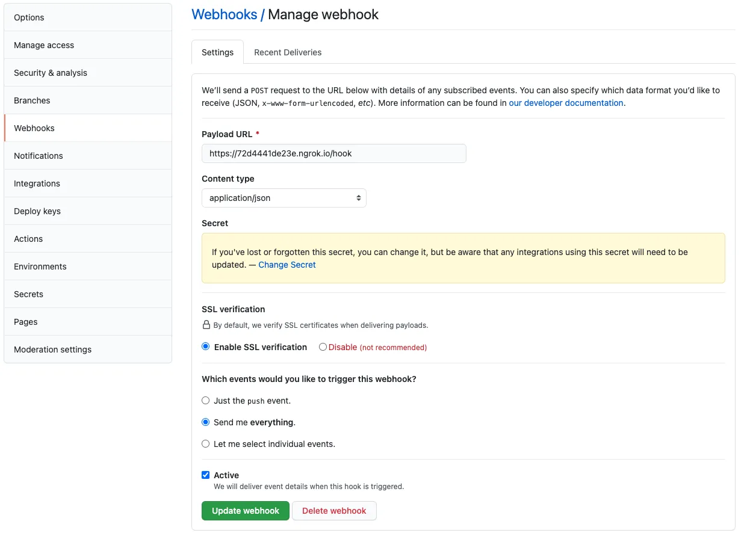The width and height of the screenshot is (756, 539).
Task: Open the Content type dropdown
Action: [x=284, y=198]
